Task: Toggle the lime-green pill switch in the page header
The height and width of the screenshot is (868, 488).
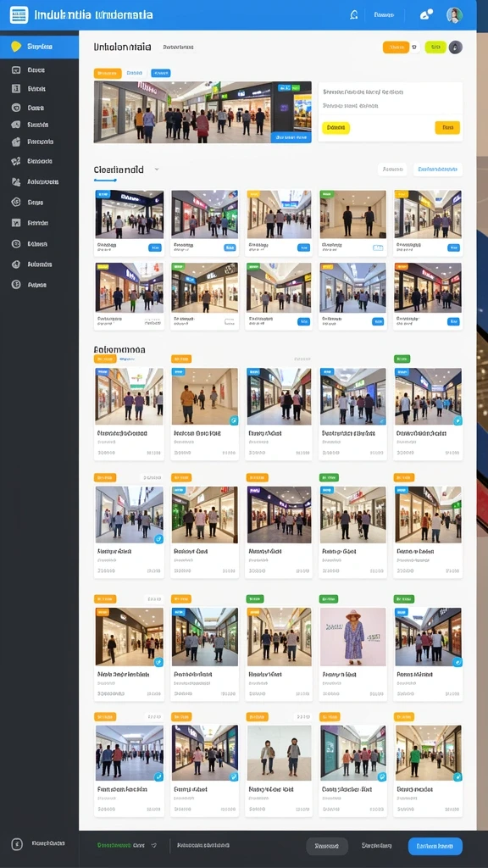Action: click(435, 47)
